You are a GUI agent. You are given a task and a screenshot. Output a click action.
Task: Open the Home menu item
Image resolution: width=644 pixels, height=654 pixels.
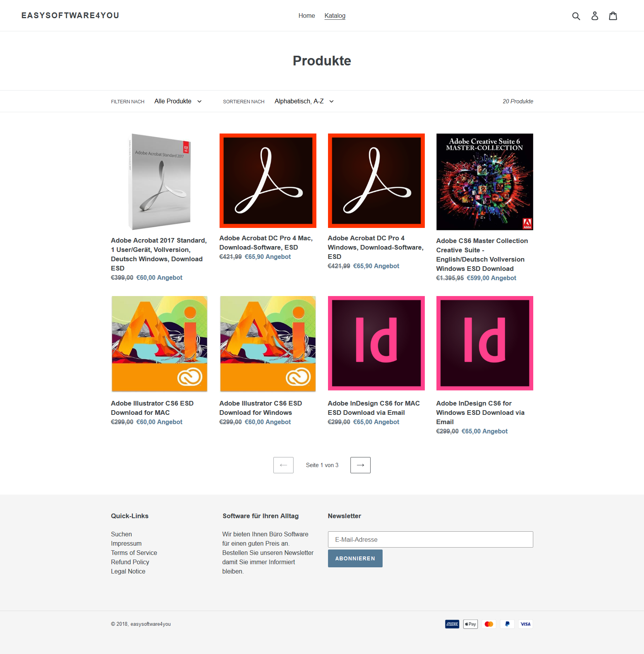point(307,16)
